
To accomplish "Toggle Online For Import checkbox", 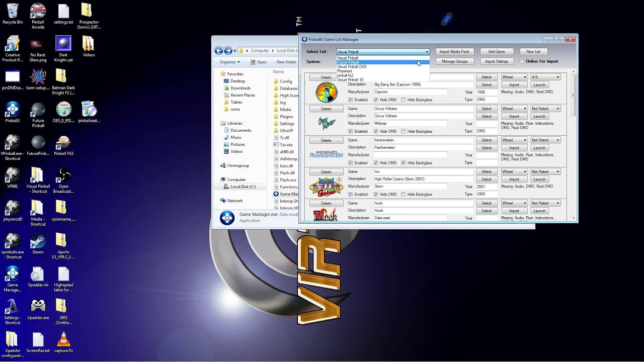I will (x=522, y=61).
